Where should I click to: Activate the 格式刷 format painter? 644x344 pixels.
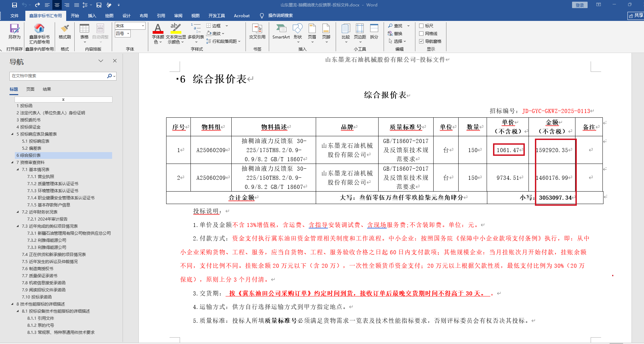tap(65, 31)
